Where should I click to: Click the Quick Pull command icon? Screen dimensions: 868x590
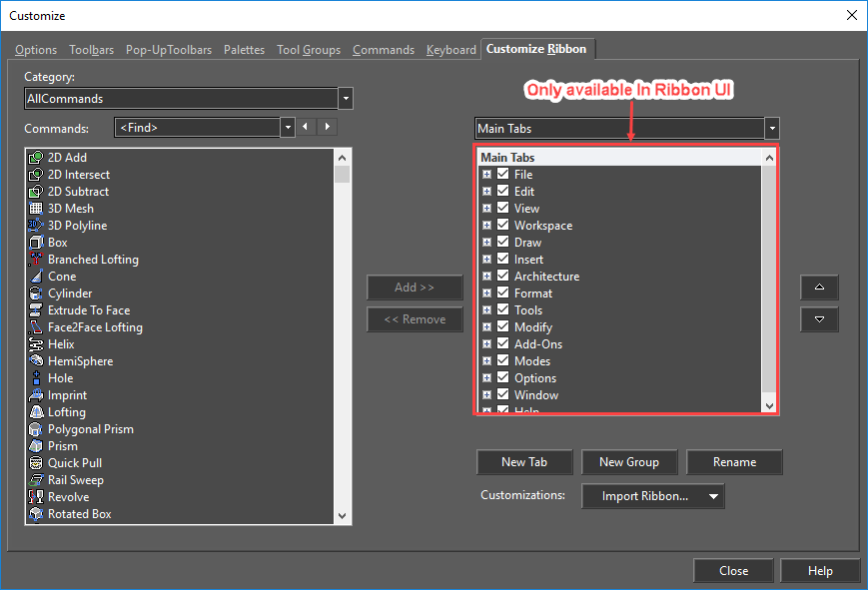(x=36, y=463)
